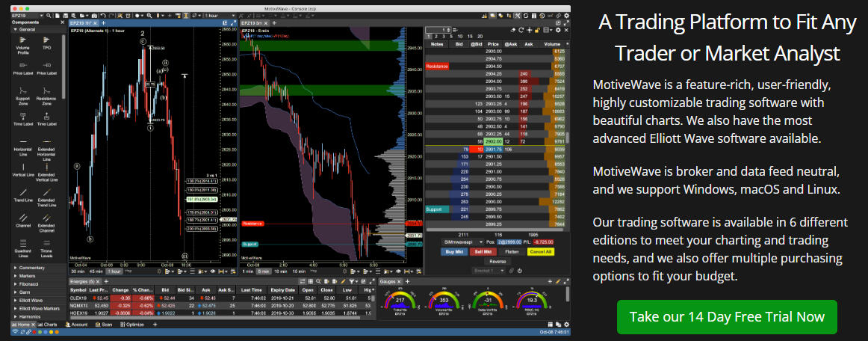Viewport: 868px width, 341px height.
Task: Select the 5 min bar size button
Action: [264, 271]
